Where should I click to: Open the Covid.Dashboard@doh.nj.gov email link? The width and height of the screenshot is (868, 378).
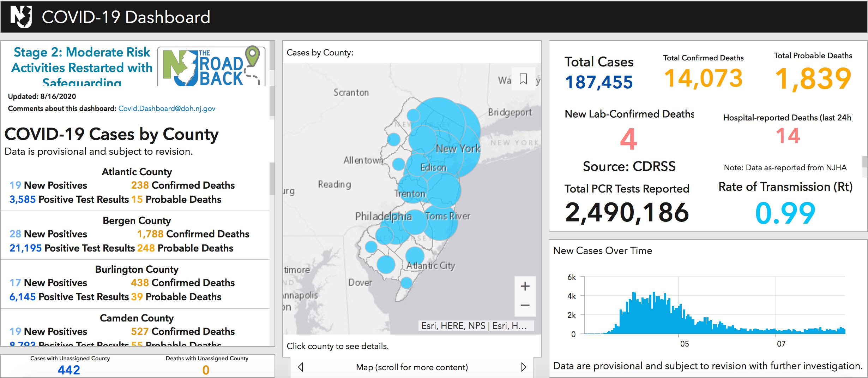pyautogui.click(x=167, y=108)
